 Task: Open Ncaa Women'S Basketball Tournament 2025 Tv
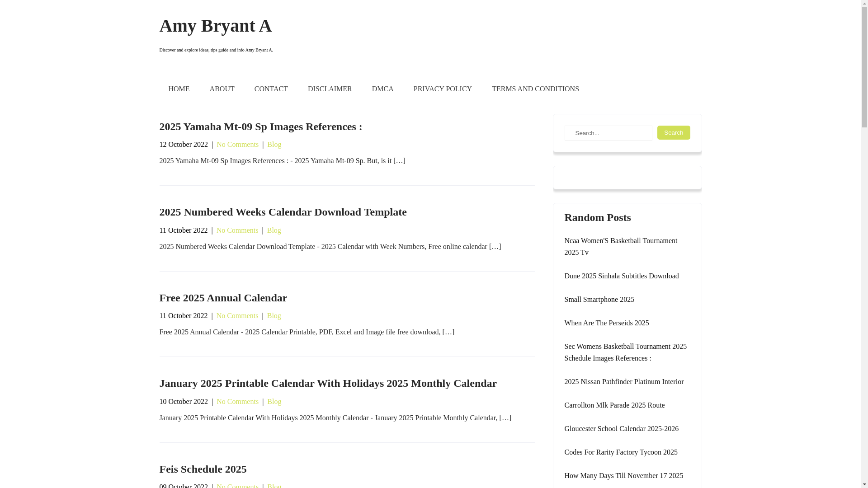[x=621, y=247]
